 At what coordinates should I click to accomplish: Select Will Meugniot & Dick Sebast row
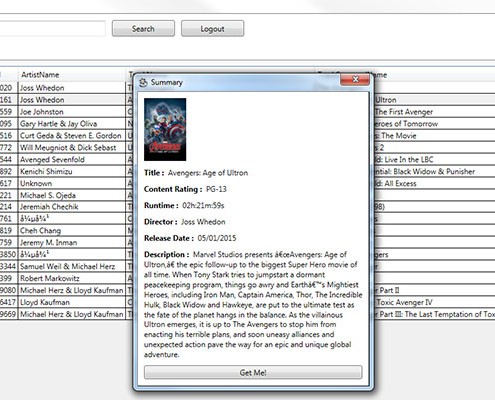(72, 148)
